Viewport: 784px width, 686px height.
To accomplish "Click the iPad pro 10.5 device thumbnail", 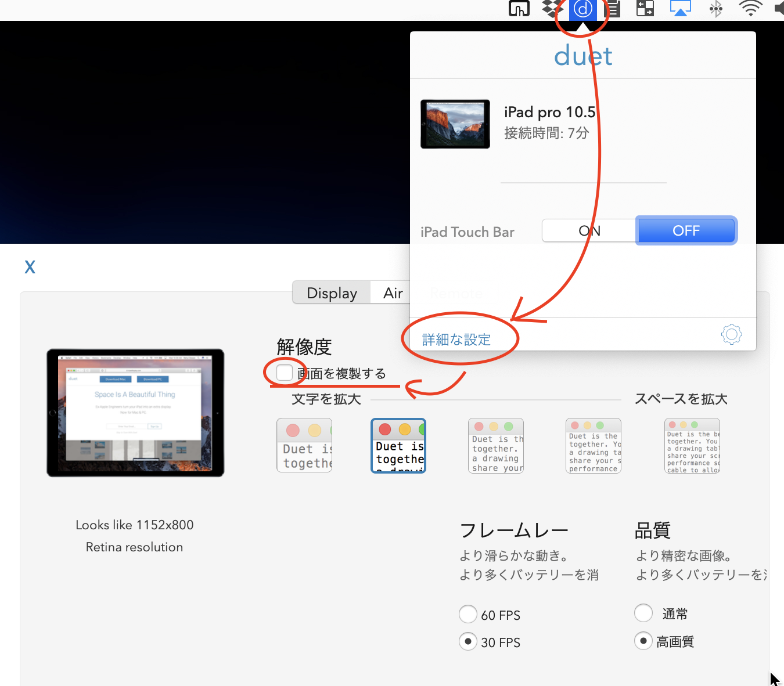I will pyautogui.click(x=455, y=124).
